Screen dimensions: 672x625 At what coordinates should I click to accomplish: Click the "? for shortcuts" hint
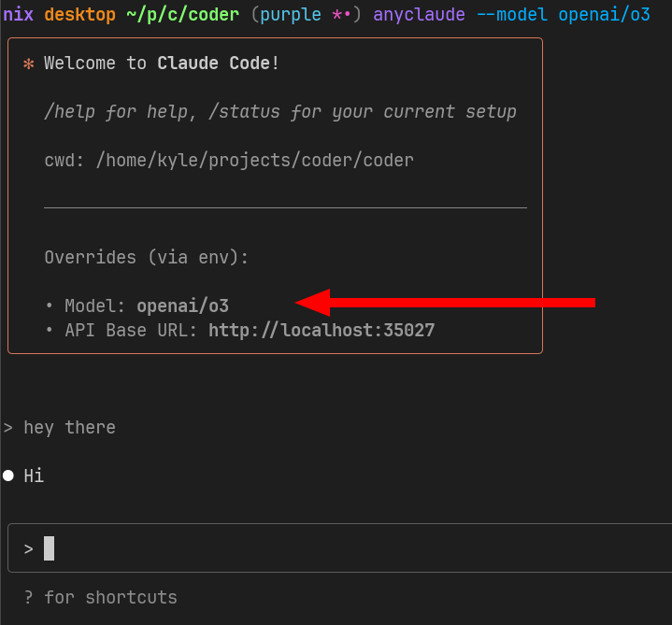click(x=101, y=598)
